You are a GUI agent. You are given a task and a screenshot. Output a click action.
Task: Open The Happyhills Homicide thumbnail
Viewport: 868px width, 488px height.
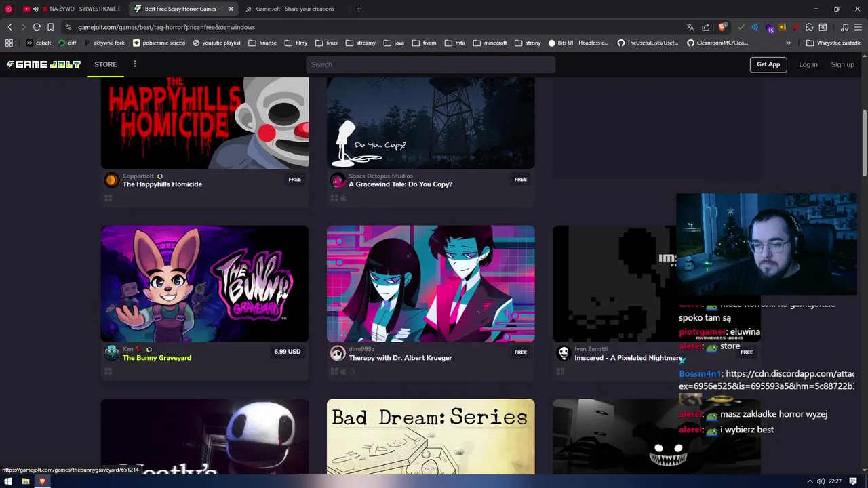[205, 122]
